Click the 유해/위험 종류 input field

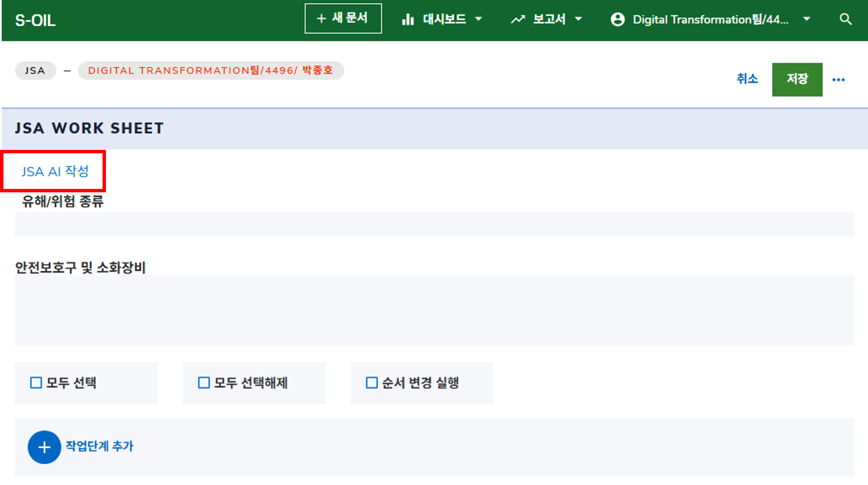[435, 224]
